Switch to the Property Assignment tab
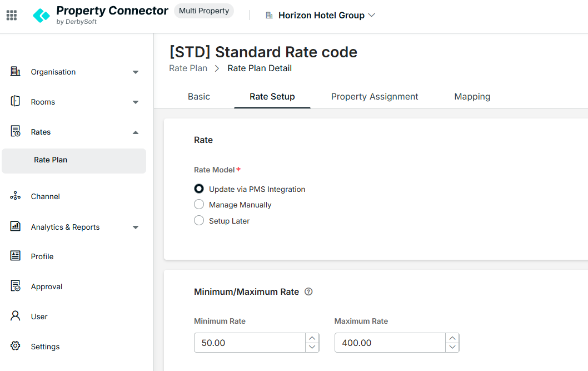588x371 pixels. [x=375, y=96]
